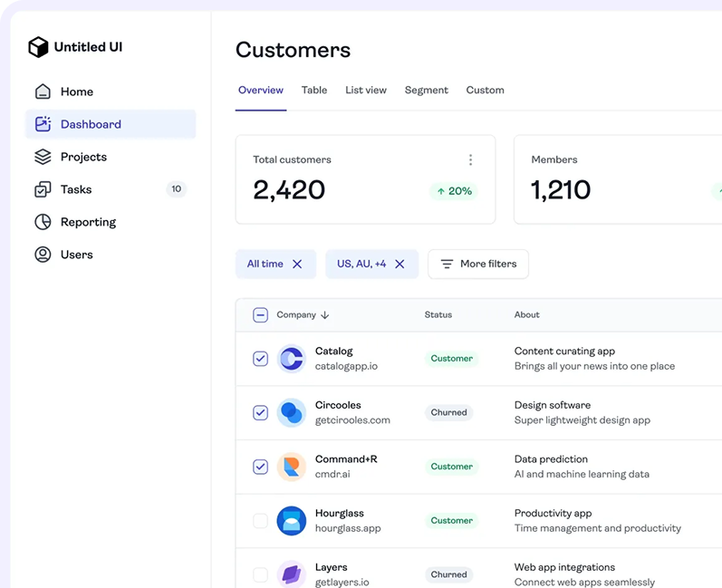This screenshot has height=588, width=722.
Task: Open Home via its house icon
Action: click(x=43, y=92)
